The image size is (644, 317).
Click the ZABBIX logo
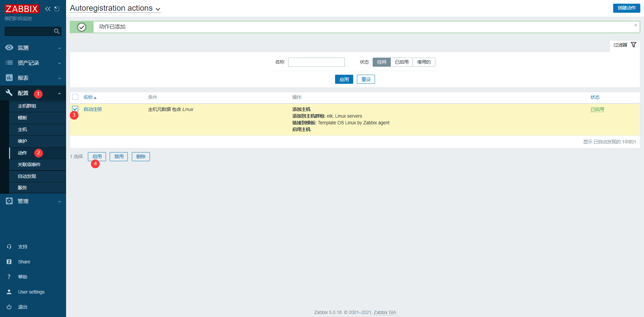tap(21, 9)
